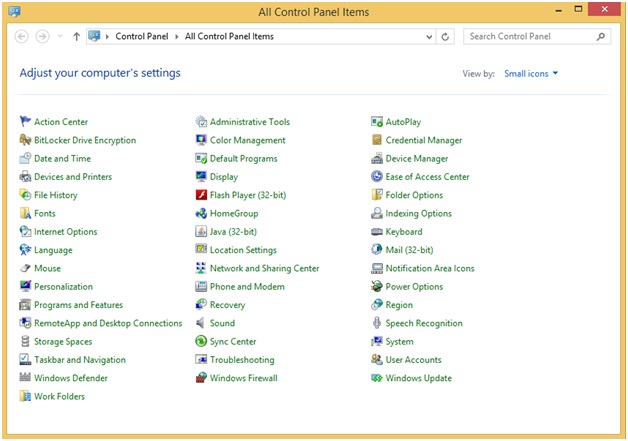Screen dimensions: 628x441
Task: Click the BitLocker Drive Encryption icon
Action: click(25, 141)
